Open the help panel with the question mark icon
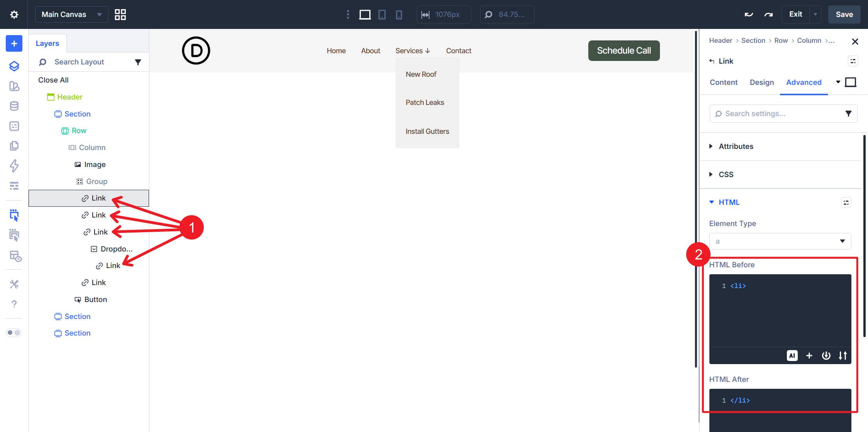The width and height of the screenshot is (868, 432). pyautogui.click(x=14, y=304)
